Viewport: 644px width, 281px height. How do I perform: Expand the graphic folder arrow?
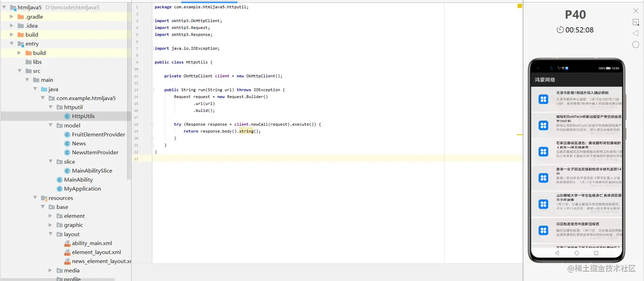pyautogui.click(x=50, y=225)
